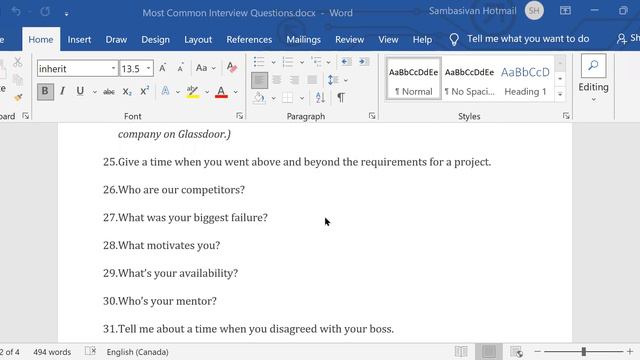
Task: Open the Editing group button
Action: pos(593,78)
